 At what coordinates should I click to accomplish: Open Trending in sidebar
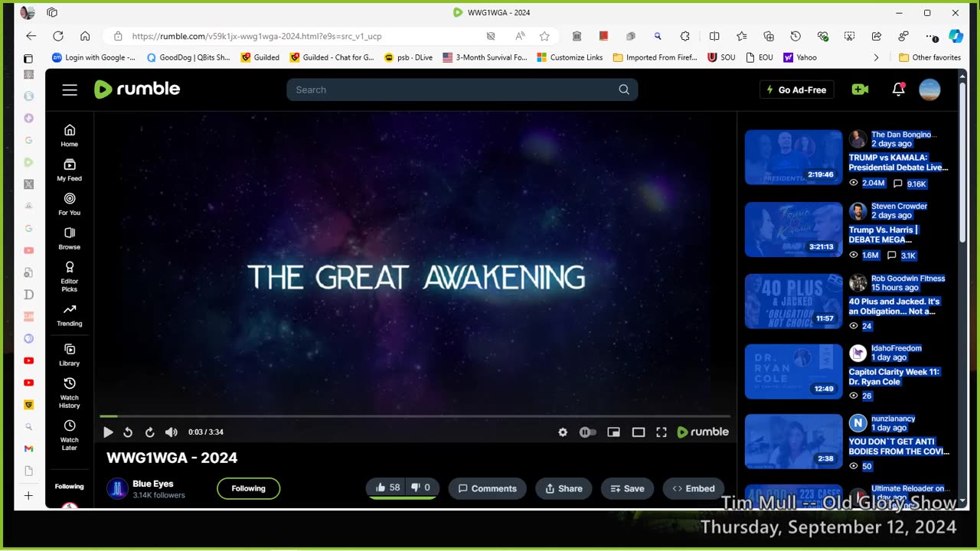coord(70,315)
